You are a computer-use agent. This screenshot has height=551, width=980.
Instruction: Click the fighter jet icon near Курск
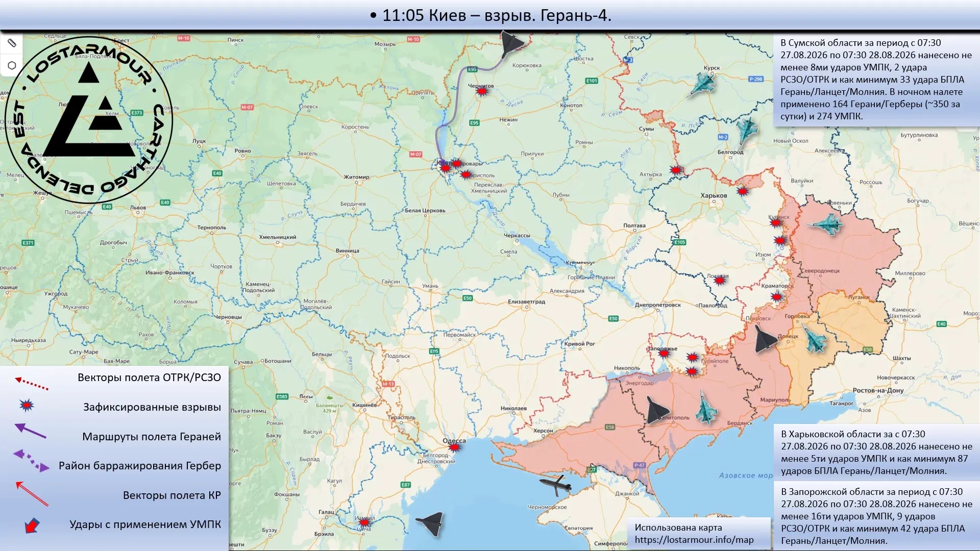tap(702, 83)
